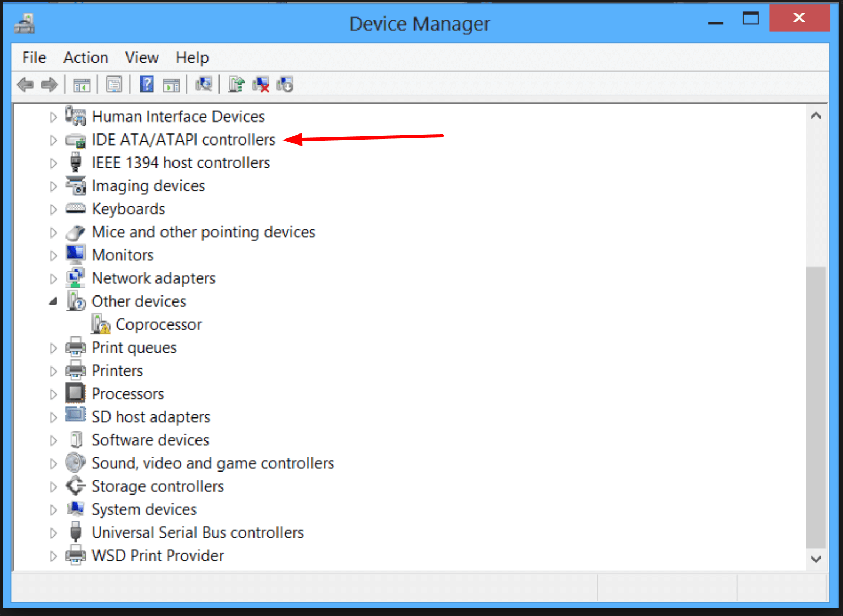Expand the IDE ATA/ATAPI controllers node

click(x=53, y=140)
